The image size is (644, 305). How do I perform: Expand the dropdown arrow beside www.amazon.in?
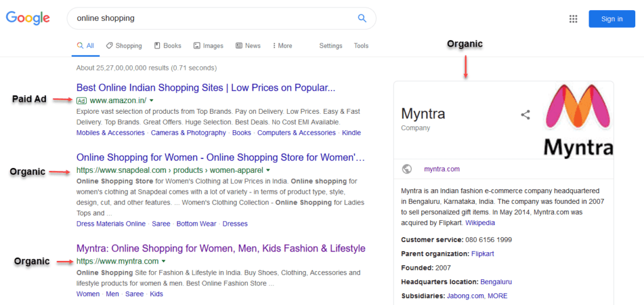[152, 100]
